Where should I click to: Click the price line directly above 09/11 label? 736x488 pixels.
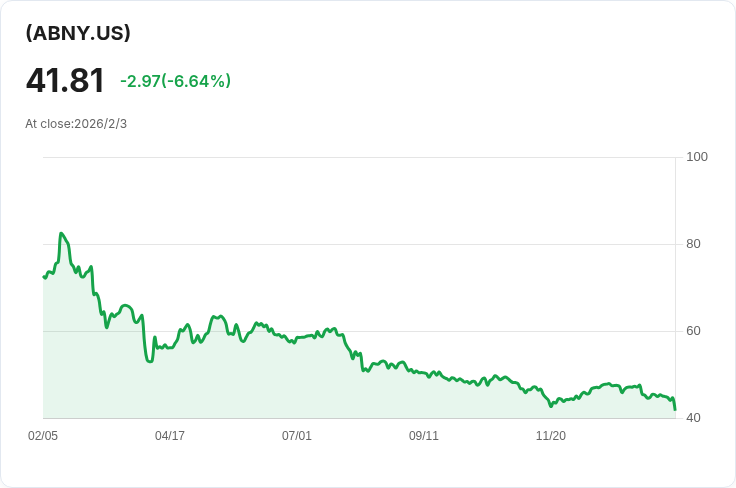click(424, 374)
